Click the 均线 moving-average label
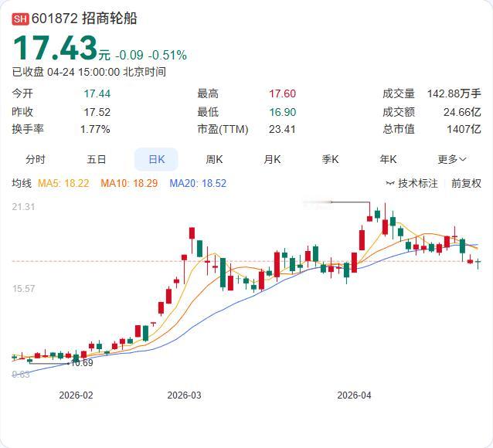The height and width of the screenshot is (448, 493). pyautogui.click(x=22, y=183)
